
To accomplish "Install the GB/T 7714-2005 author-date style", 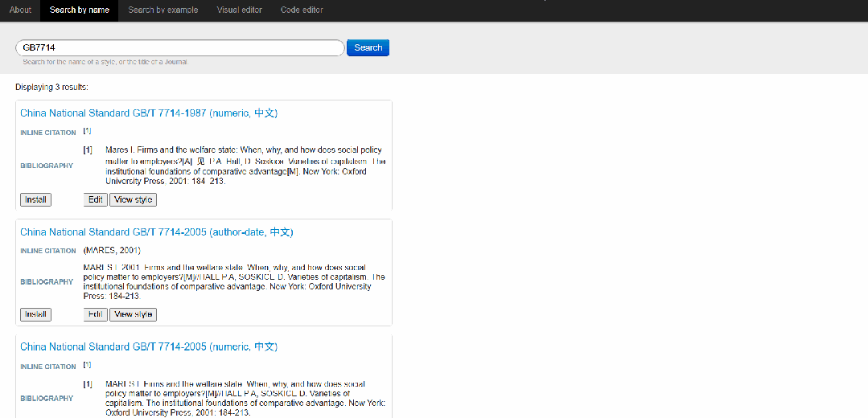I will [x=35, y=314].
